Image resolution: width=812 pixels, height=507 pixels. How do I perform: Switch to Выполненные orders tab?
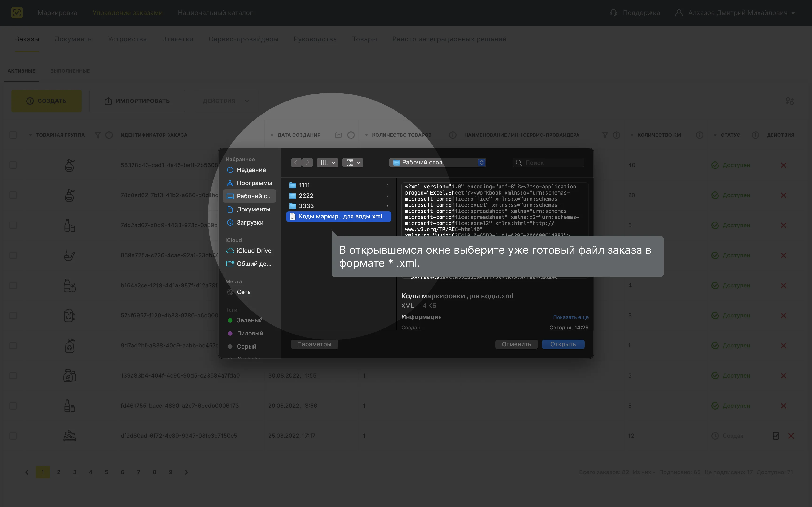point(70,71)
